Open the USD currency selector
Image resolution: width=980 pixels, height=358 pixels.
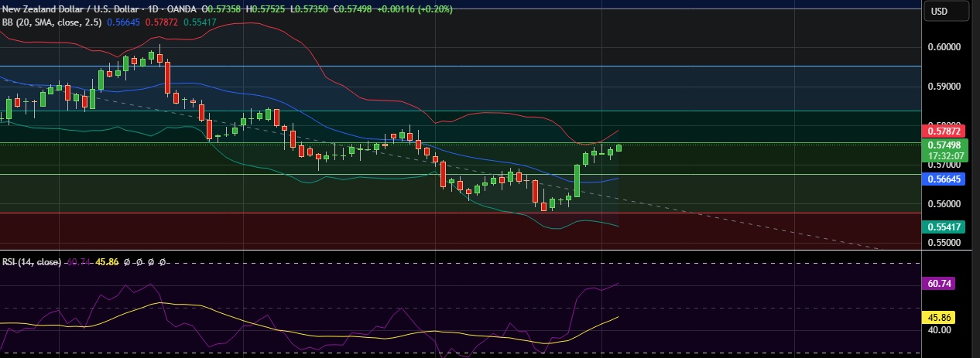[947, 12]
